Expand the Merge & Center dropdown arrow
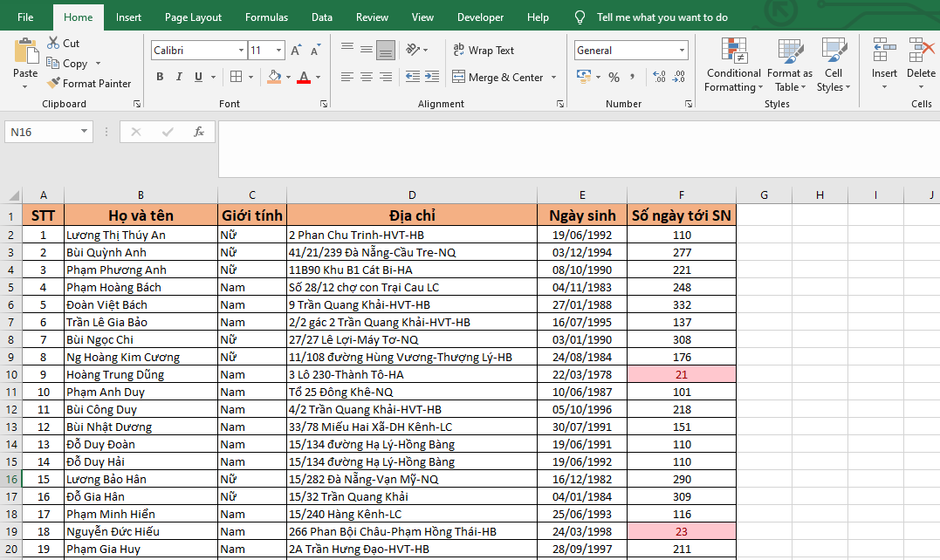Image resolution: width=940 pixels, height=560 pixels. point(553,78)
